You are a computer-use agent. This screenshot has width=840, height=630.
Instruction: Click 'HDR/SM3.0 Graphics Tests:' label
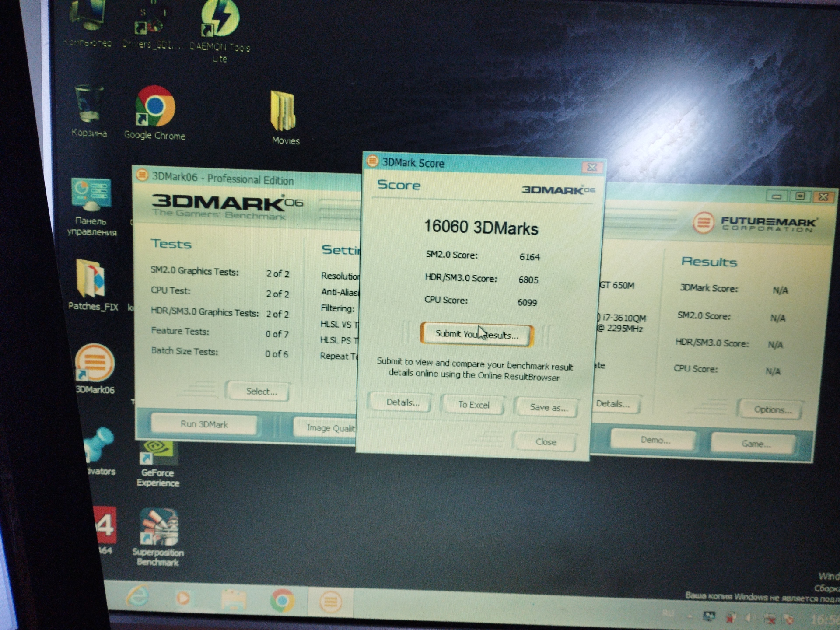point(205,312)
